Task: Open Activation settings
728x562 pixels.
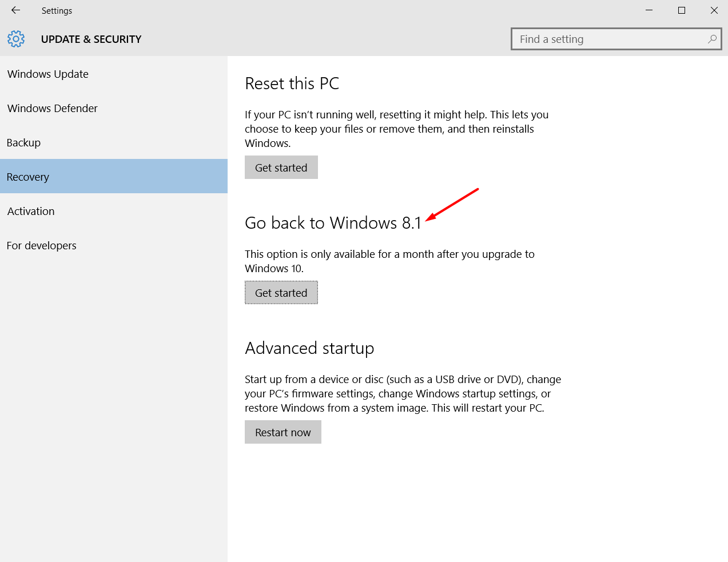Action: click(x=31, y=211)
